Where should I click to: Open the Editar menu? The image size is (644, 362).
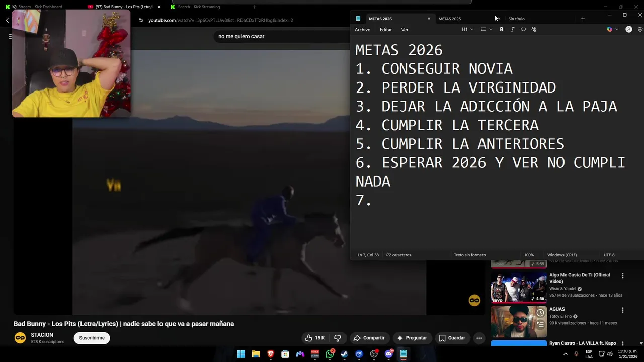[386, 30]
